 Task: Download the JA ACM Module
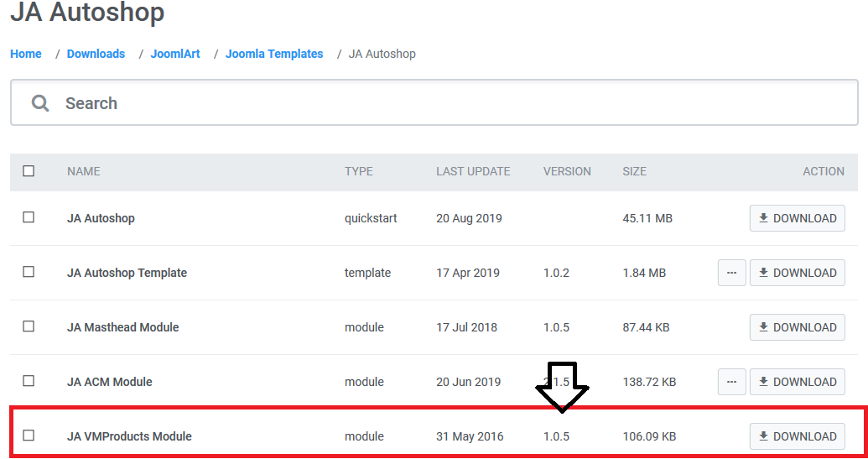click(797, 382)
